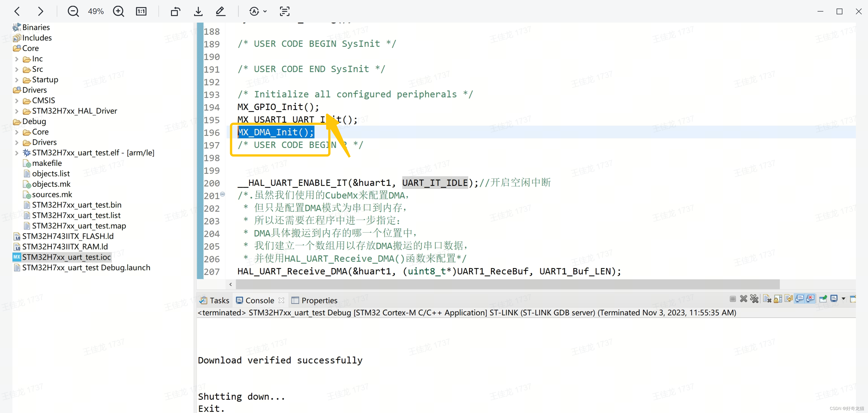
Task: Toggle show console on standard error
Action: (811, 299)
